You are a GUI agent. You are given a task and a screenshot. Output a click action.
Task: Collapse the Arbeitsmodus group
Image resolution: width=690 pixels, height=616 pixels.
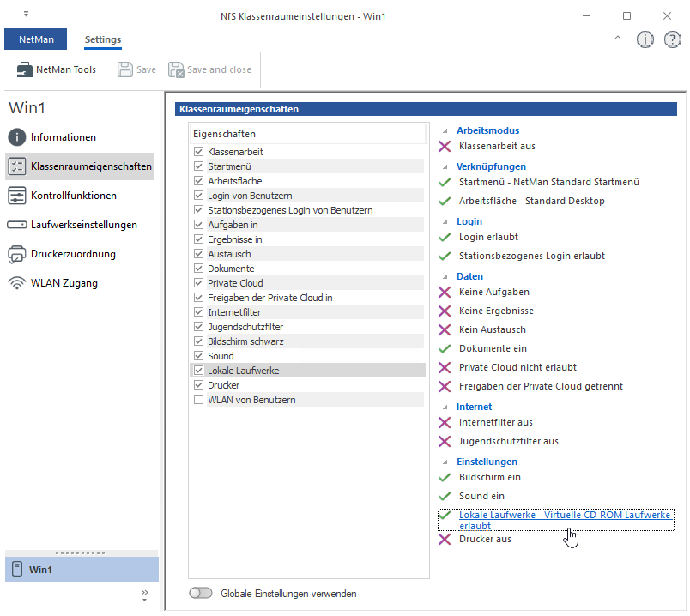[445, 130]
